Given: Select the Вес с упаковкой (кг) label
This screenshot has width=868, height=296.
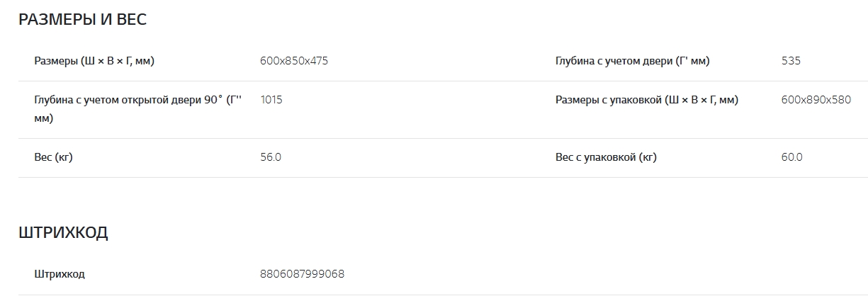Looking at the screenshot, I should coord(606,157).
